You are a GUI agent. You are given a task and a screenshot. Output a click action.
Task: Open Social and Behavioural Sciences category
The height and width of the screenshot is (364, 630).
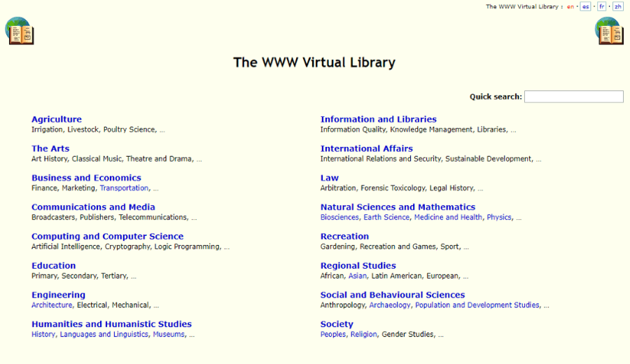(393, 295)
